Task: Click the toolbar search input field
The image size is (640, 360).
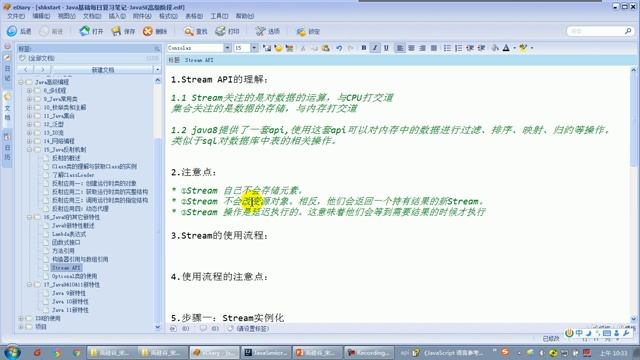Action: [596, 31]
